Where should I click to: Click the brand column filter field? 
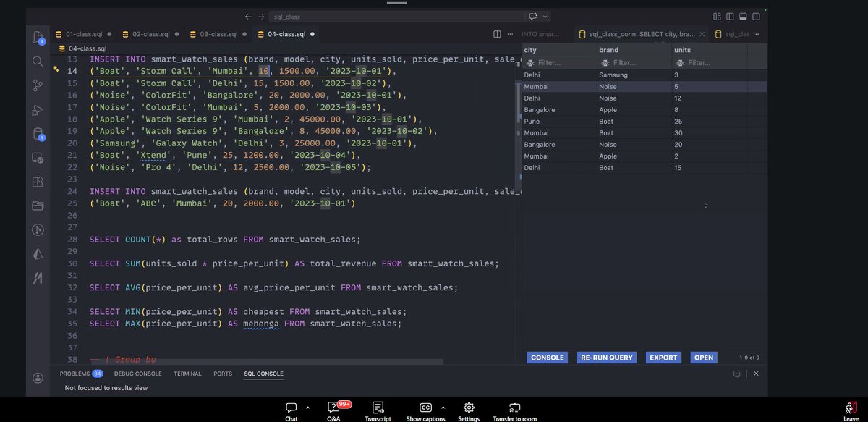(634, 63)
